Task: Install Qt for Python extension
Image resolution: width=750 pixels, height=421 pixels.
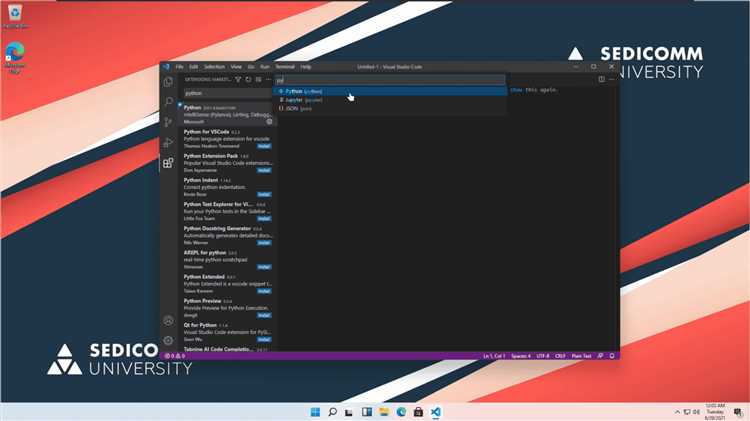Action: coord(264,339)
